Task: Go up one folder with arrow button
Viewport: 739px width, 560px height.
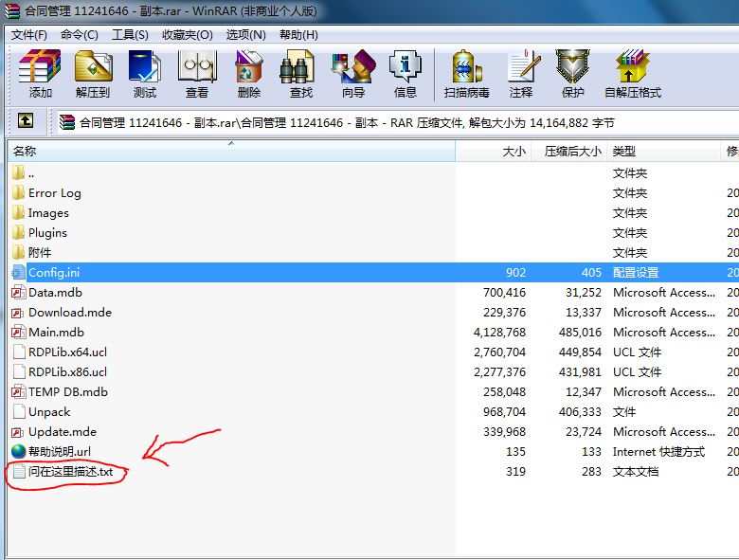Action: click(26, 120)
